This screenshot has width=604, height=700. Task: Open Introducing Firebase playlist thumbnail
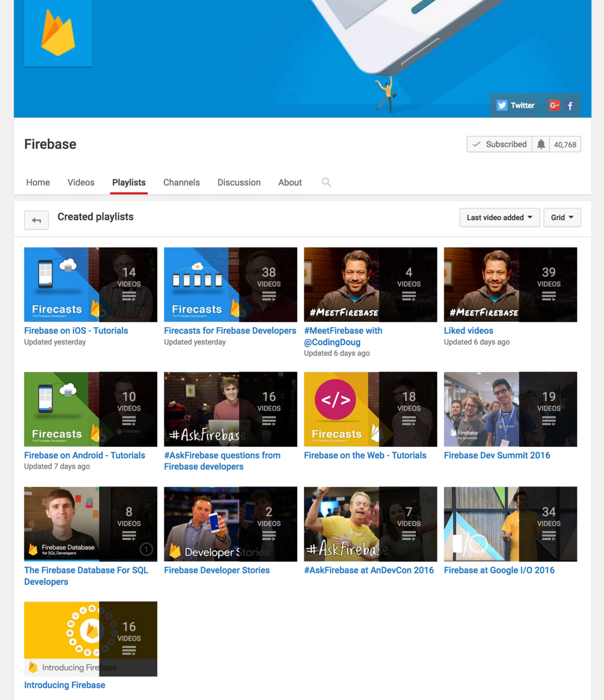(x=91, y=639)
